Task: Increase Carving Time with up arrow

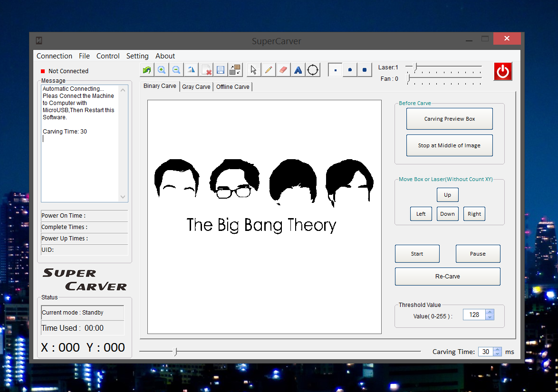Action: click(x=498, y=350)
